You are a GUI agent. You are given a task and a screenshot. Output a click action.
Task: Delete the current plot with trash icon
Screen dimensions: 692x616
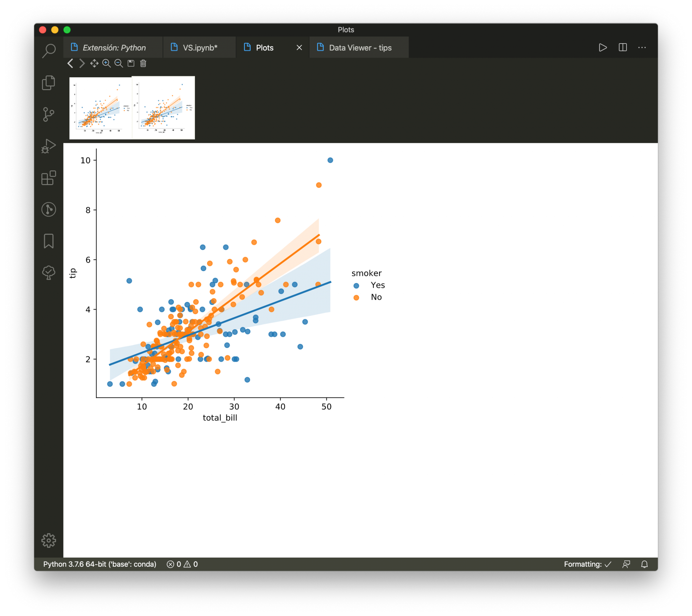coord(143,63)
